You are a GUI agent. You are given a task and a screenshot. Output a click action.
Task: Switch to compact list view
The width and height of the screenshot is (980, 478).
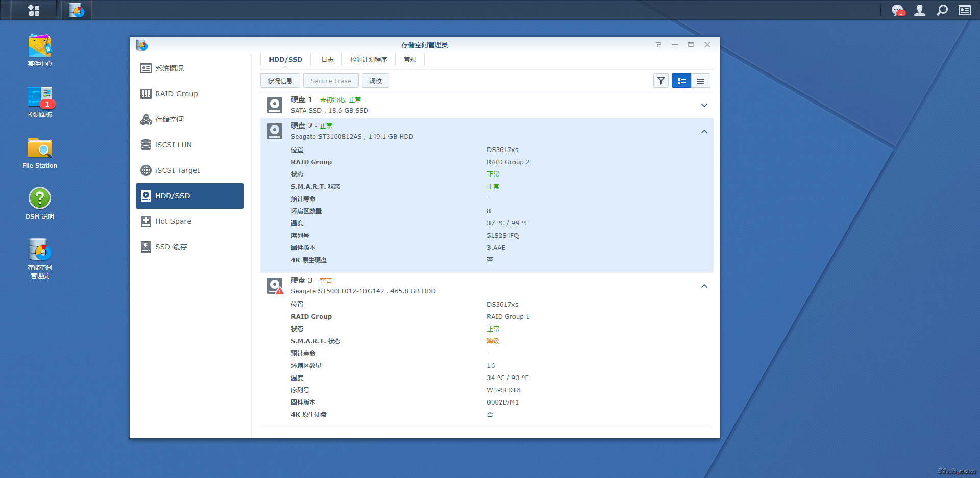(x=701, y=81)
